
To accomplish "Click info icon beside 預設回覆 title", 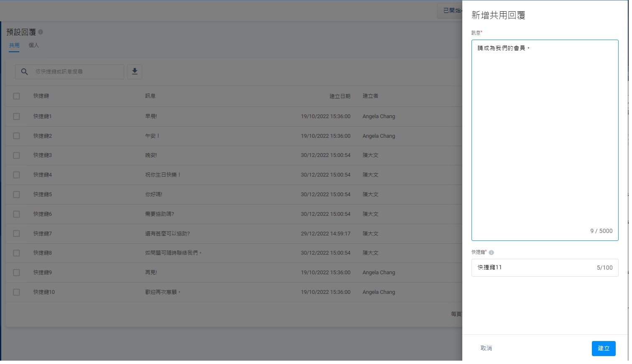I will [x=41, y=32].
